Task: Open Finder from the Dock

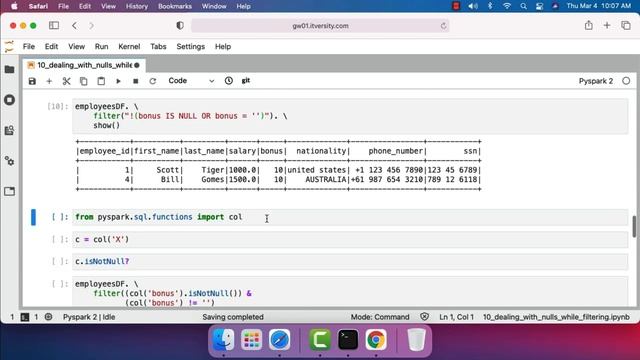Action: [224, 340]
